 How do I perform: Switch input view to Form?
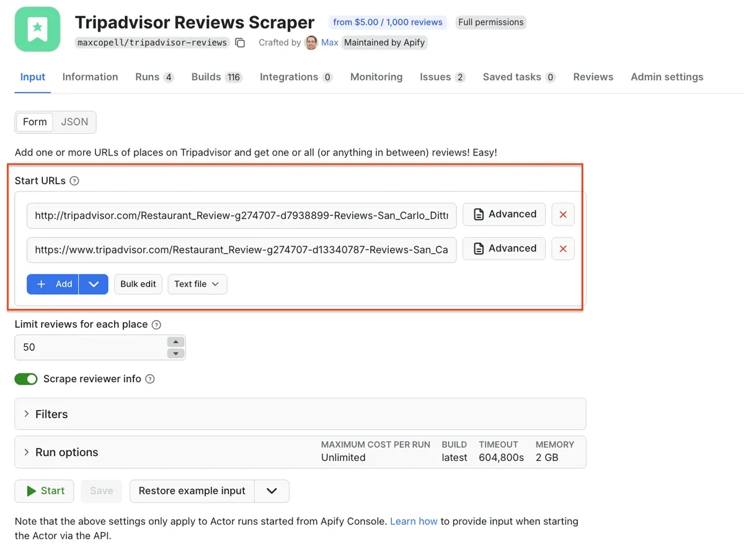pyautogui.click(x=35, y=122)
